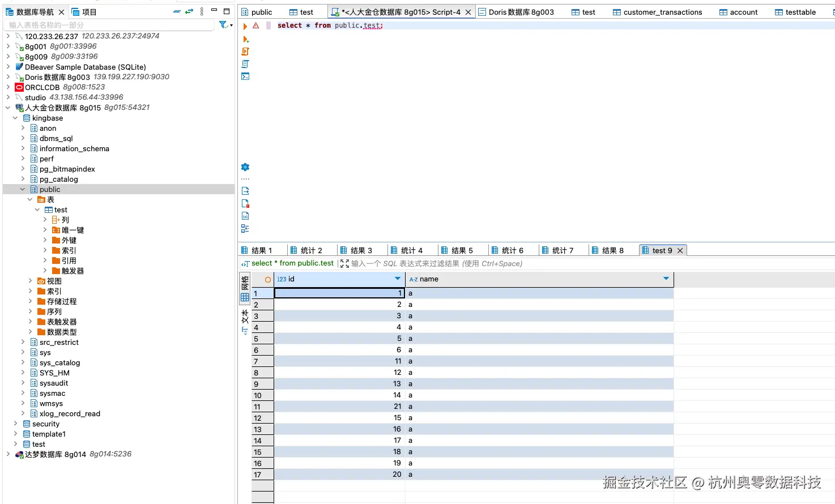This screenshot has height=504, width=835.
Task: Select the 统计 4 result tab
Action: pos(406,250)
